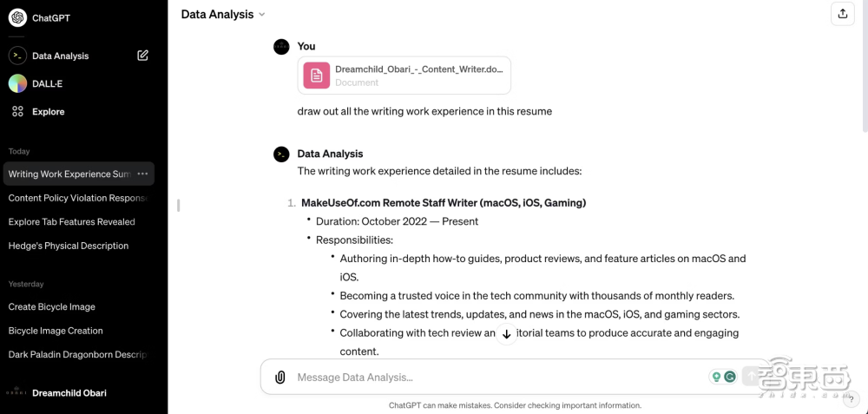Open Content Policy Violation Response chat
This screenshot has width=868, height=414.
[76, 198]
